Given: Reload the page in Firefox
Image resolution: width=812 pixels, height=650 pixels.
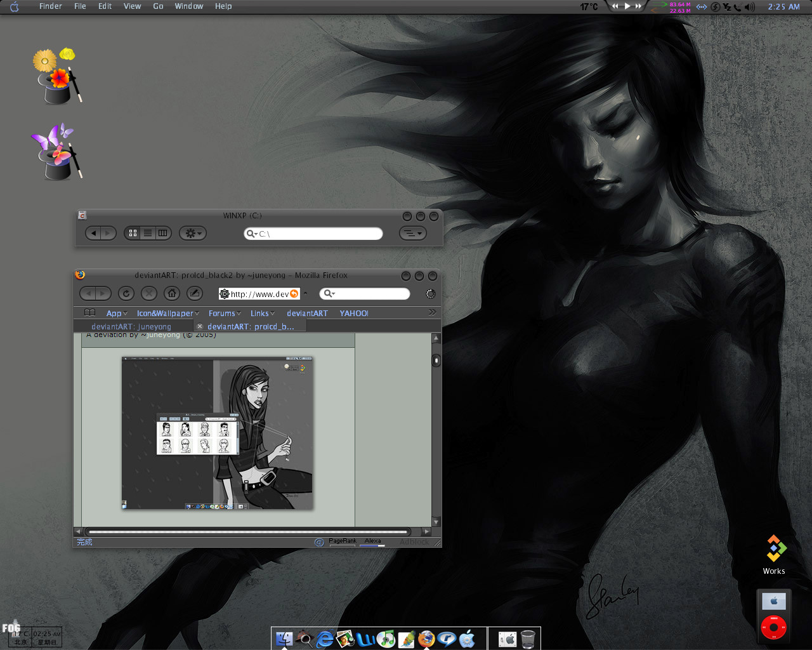Looking at the screenshot, I should [x=126, y=293].
